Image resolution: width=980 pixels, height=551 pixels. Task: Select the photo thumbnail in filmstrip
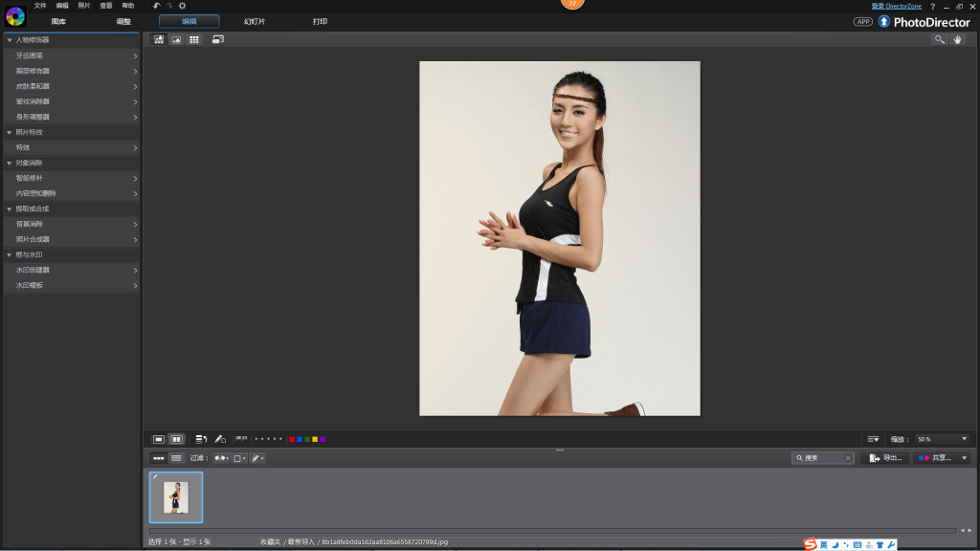176,497
